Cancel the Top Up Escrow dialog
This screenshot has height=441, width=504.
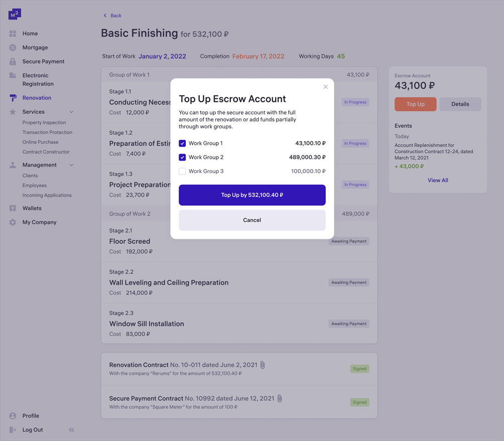click(252, 220)
